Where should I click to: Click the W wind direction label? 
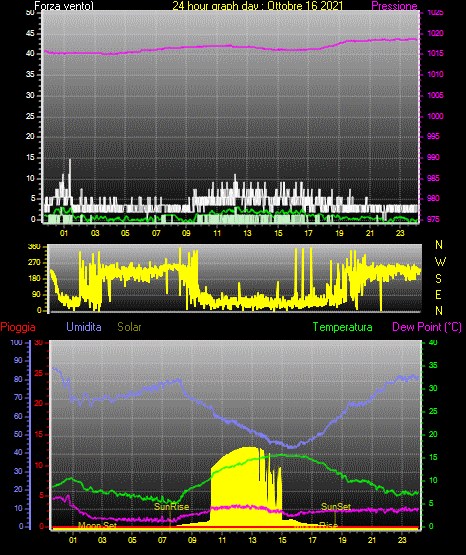(440, 262)
